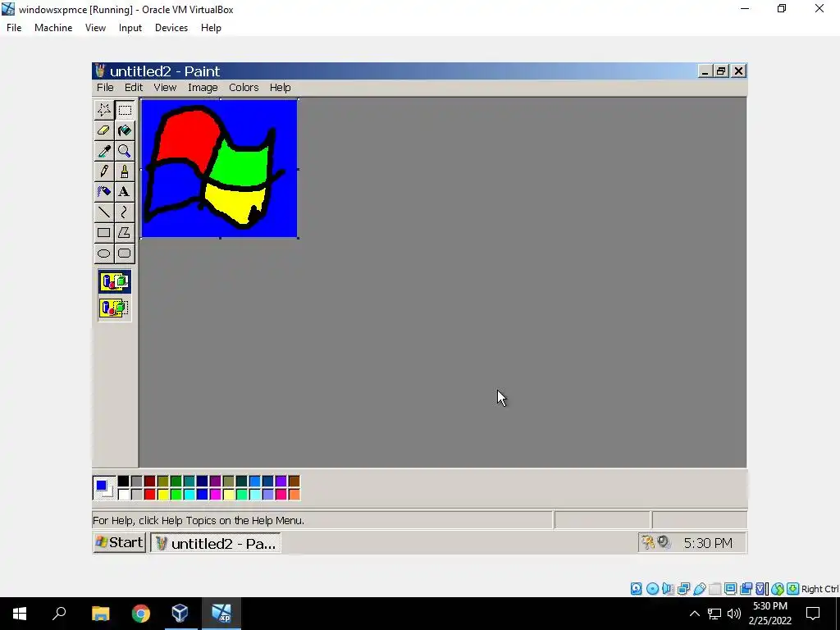Open the Paint View menu

(165, 87)
